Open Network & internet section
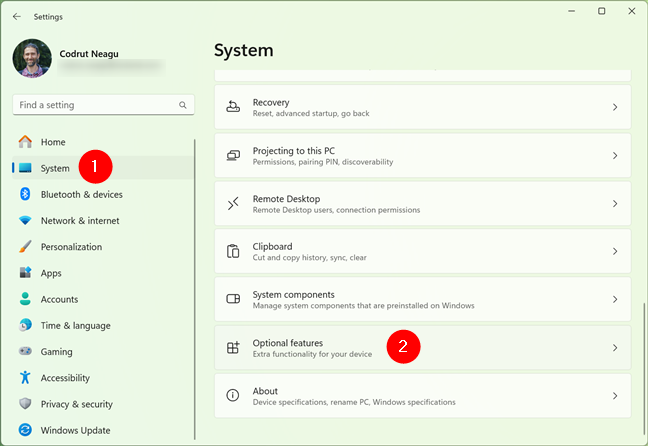This screenshot has width=648, height=446. click(80, 221)
